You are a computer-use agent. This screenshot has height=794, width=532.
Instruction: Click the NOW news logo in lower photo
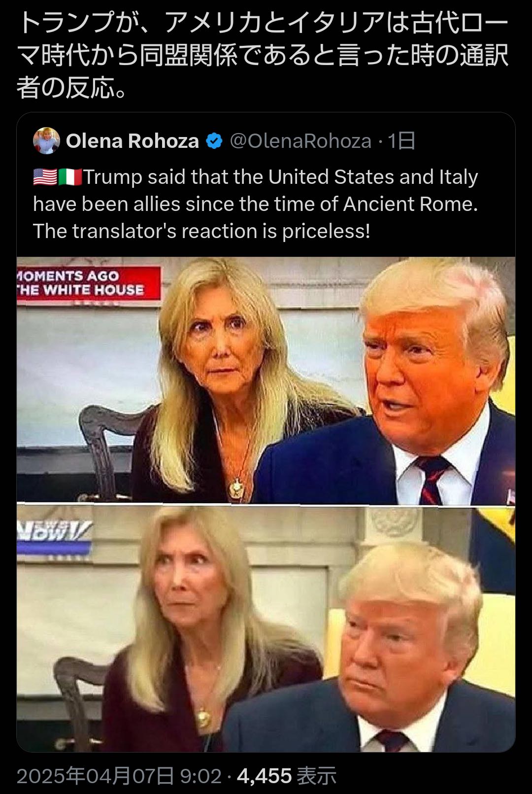(x=54, y=533)
